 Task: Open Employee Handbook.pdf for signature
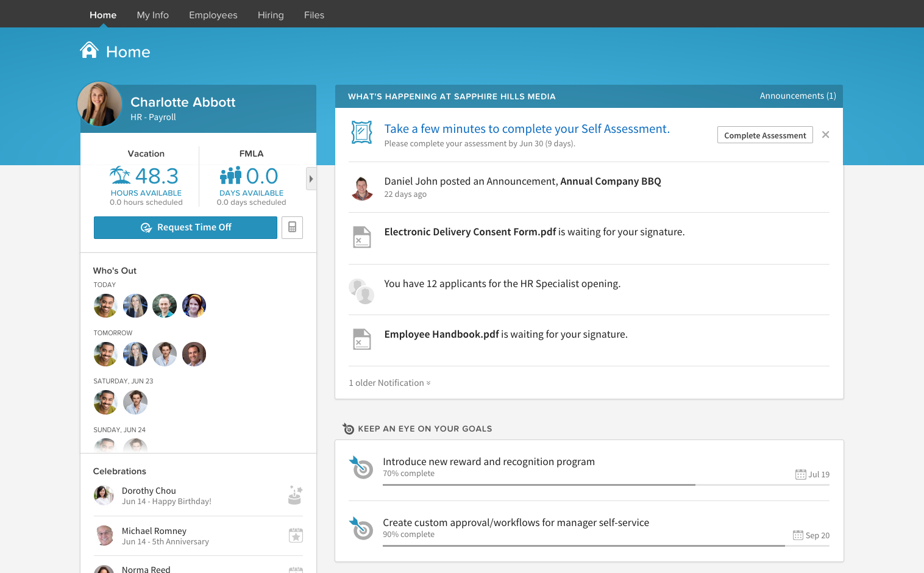(x=442, y=334)
